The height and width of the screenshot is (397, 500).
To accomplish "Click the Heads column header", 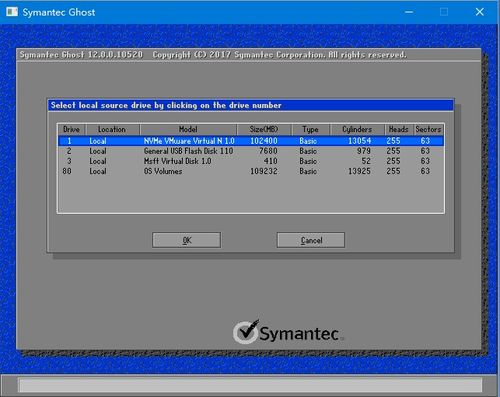I will click(399, 129).
